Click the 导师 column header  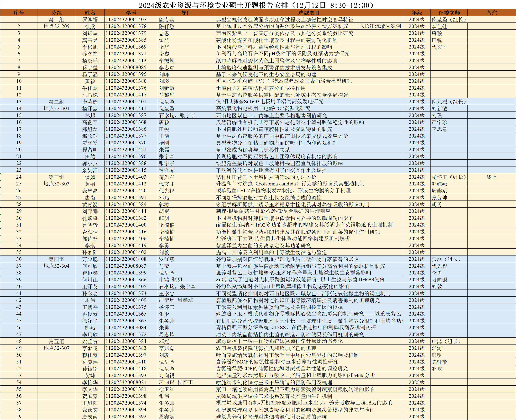(x=186, y=13)
